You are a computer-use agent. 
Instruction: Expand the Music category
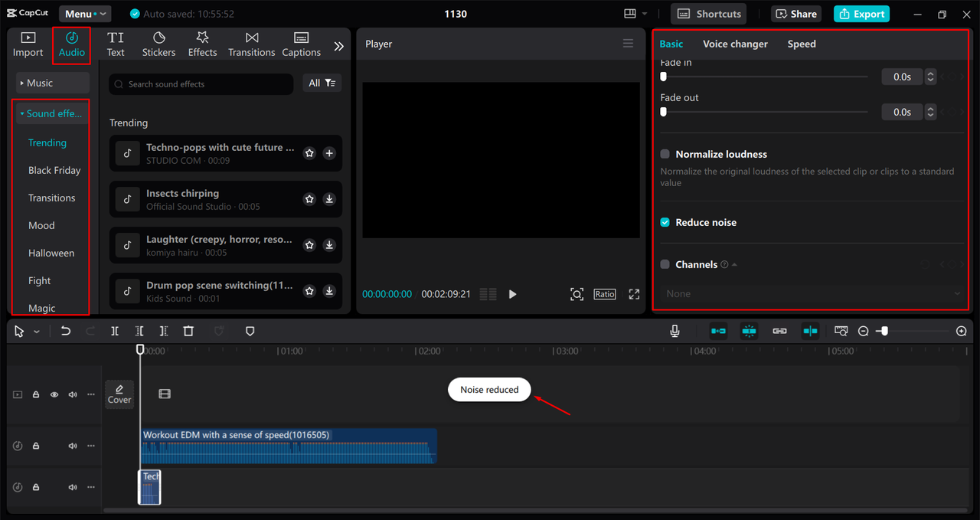tap(53, 83)
